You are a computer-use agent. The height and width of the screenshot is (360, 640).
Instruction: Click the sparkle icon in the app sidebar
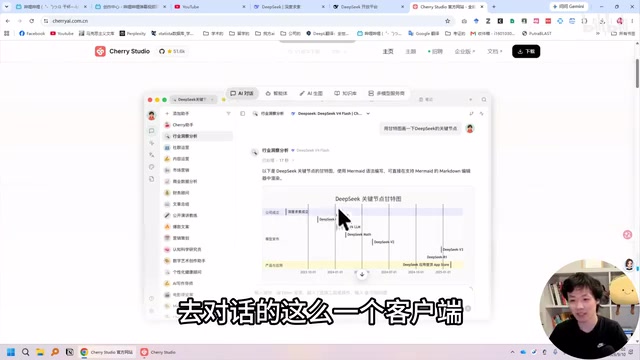pyautogui.click(x=151, y=143)
